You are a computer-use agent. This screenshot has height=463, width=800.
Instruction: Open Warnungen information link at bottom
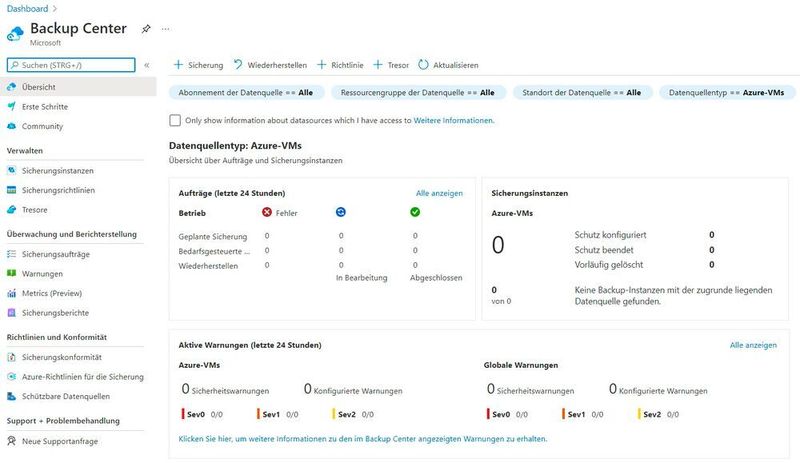click(x=362, y=438)
